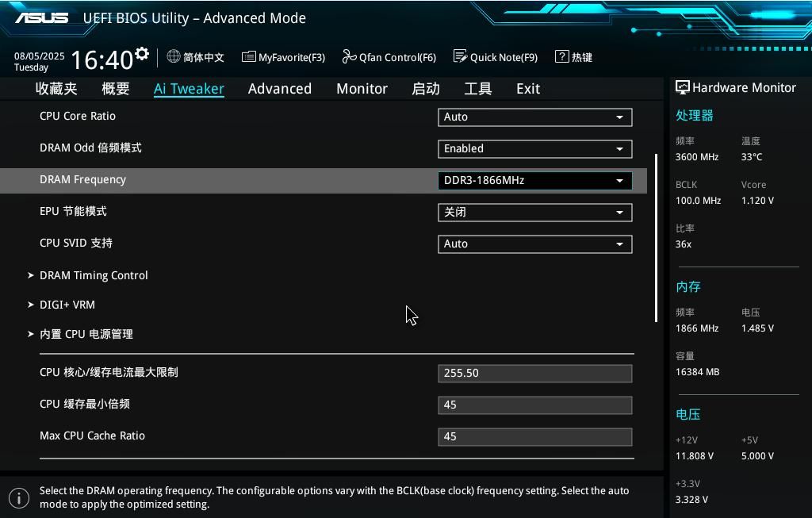Click the globe language icon
Image resolution: width=812 pixels, height=518 pixels.
[x=174, y=56]
